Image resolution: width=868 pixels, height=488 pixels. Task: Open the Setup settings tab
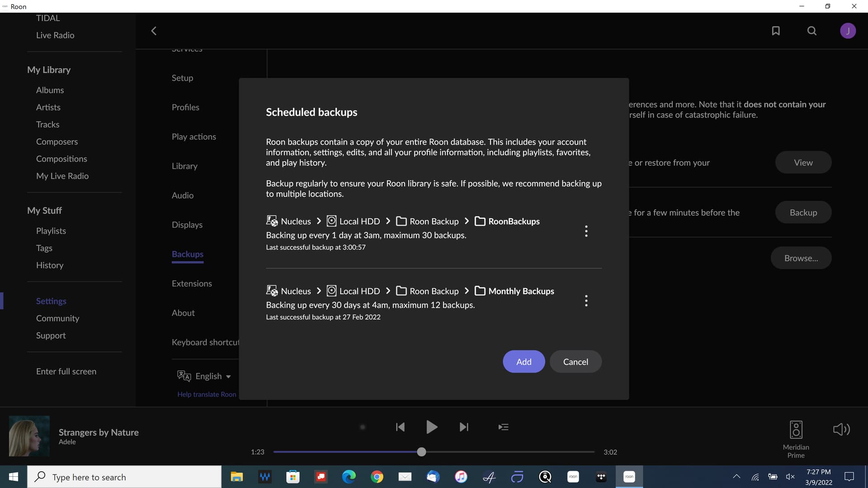(182, 78)
